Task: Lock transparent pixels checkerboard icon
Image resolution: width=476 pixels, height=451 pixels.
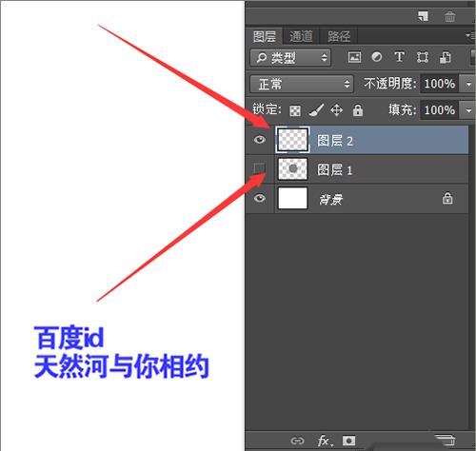Action: click(x=295, y=110)
